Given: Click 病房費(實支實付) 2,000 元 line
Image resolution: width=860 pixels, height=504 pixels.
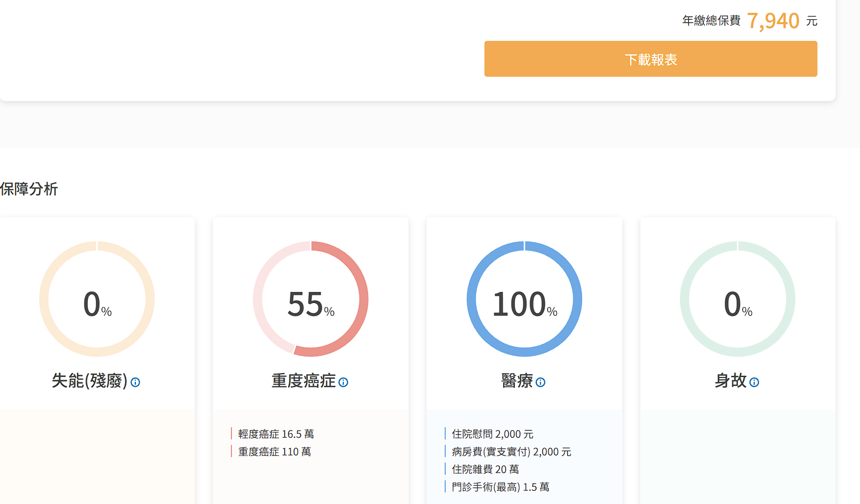Looking at the screenshot, I should [x=511, y=452].
